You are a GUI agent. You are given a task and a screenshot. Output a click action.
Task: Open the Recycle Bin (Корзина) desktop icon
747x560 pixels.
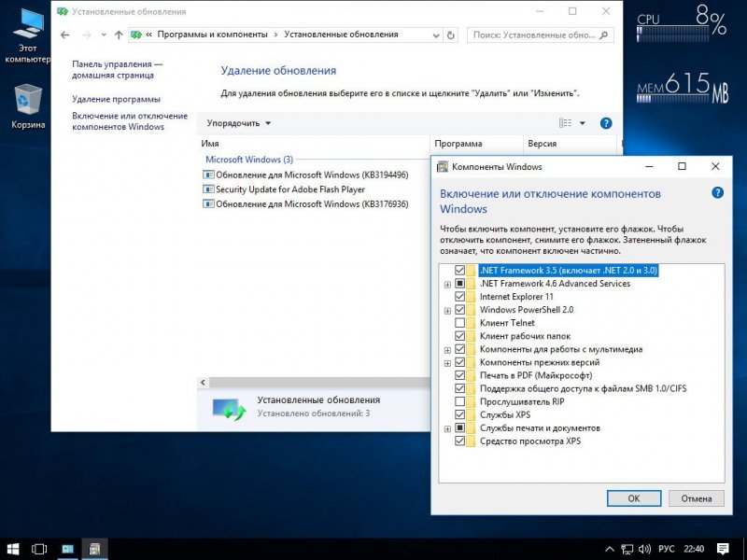[28, 106]
